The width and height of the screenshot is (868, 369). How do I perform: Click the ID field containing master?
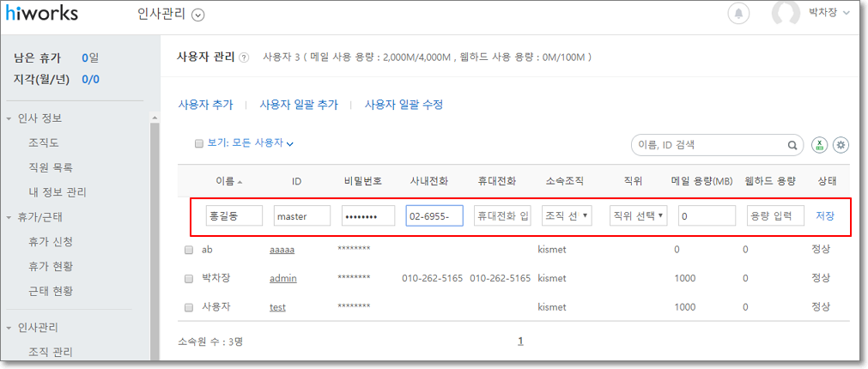pos(301,216)
